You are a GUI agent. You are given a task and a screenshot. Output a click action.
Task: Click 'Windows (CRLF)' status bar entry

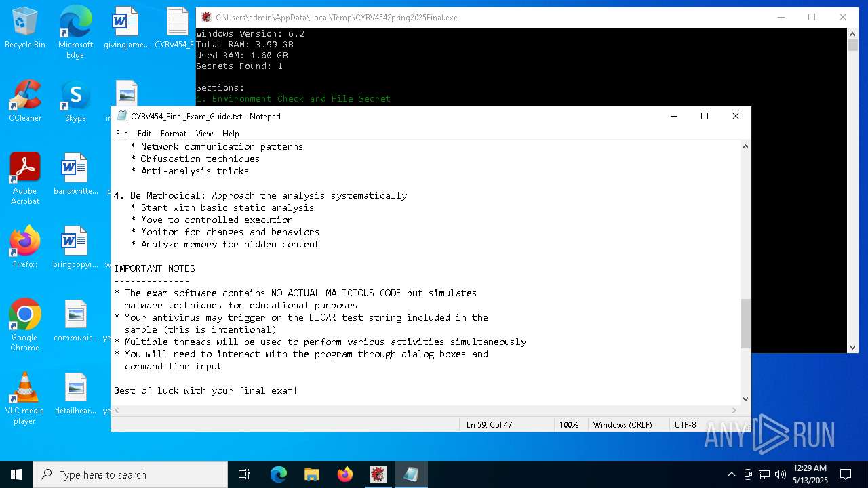(623, 425)
